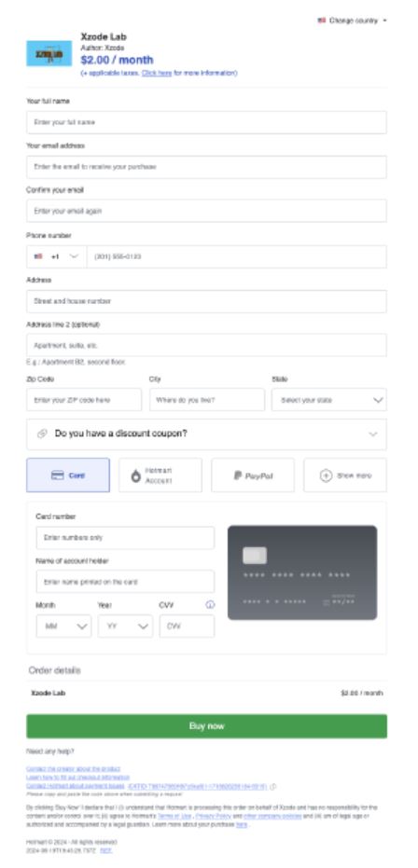Open Click here link for tax information

click(x=157, y=73)
